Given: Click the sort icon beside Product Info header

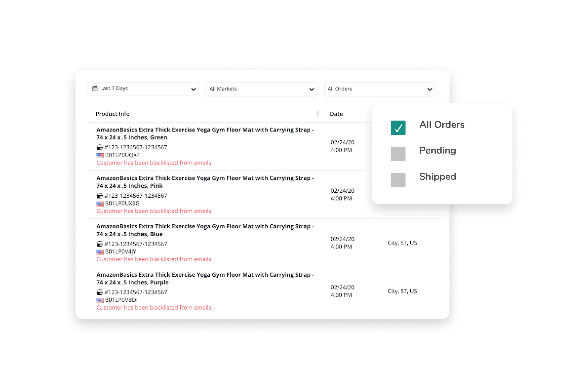Looking at the screenshot, I should (318, 114).
